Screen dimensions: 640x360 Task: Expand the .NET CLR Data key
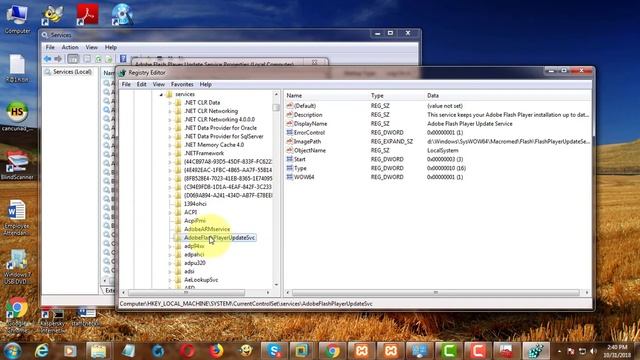[170, 103]
